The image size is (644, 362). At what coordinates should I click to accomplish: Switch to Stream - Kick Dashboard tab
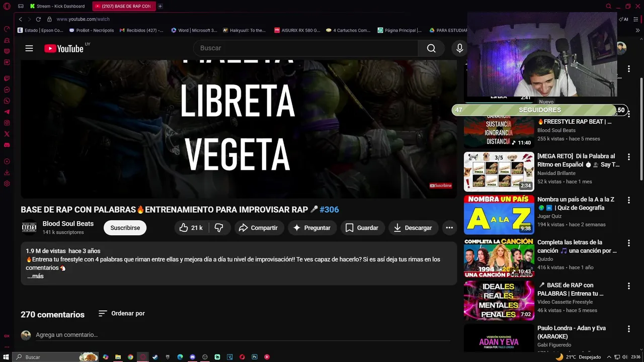58,6
